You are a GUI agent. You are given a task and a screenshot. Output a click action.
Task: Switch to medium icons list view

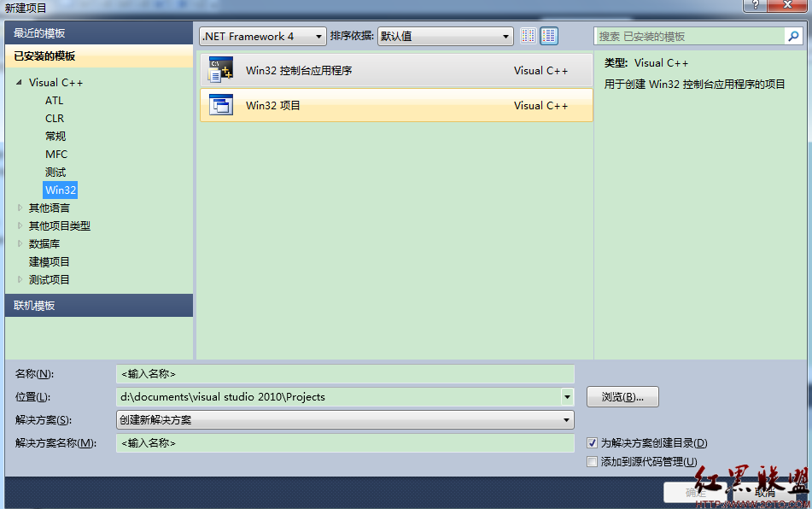point(549,36)
